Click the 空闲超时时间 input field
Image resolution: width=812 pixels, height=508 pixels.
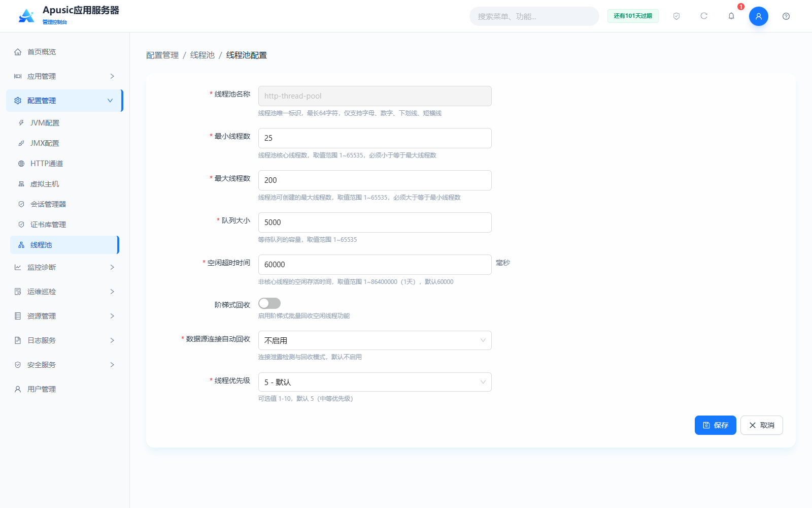coord(375,265)
